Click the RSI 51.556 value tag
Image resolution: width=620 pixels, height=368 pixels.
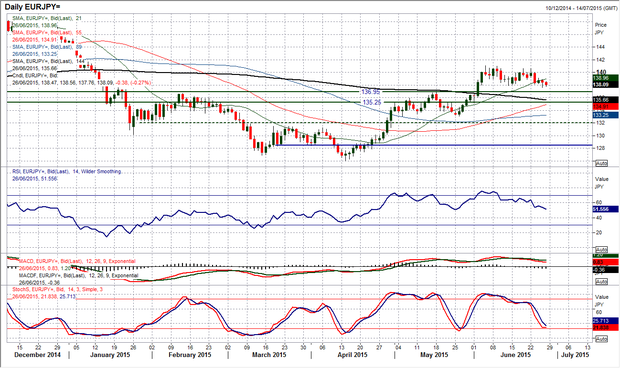pos(606,209)
